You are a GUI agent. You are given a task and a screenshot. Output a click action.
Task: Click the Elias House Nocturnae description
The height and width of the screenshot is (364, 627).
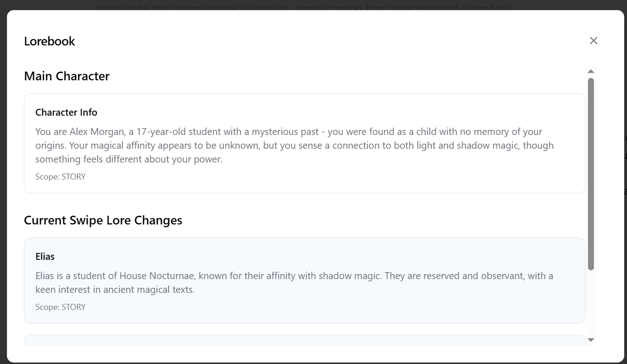294,283
